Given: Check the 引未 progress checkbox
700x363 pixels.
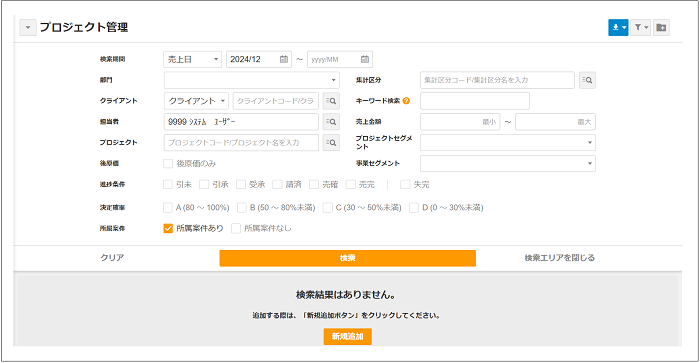Looking at the screenshot, I should click(x=168, y=184).
